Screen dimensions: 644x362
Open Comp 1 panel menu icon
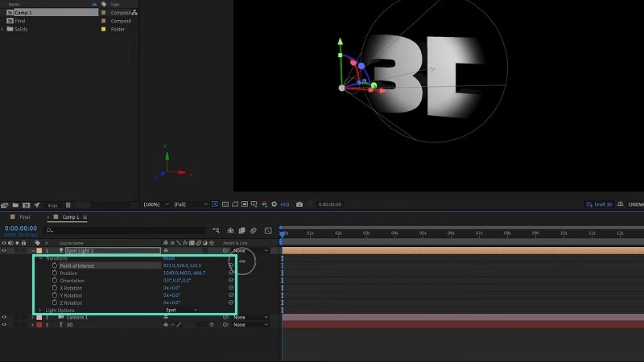pyautogui.click(x=85, y=217)
